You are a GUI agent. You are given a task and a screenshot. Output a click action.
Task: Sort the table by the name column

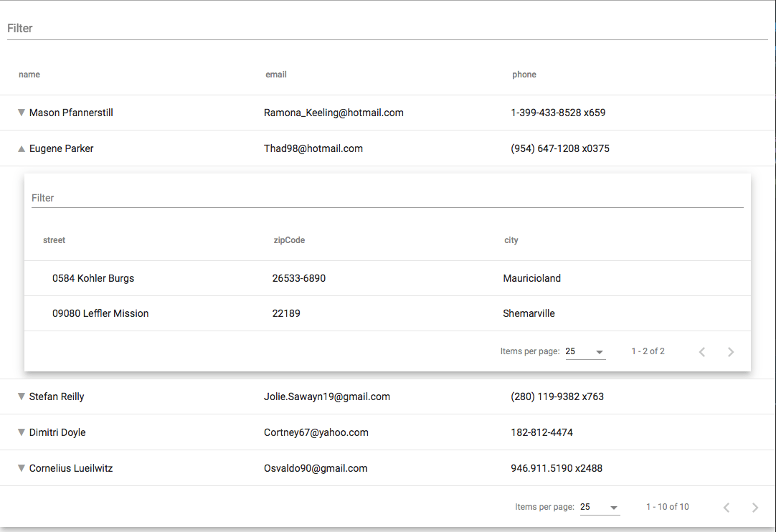point(29,74)
